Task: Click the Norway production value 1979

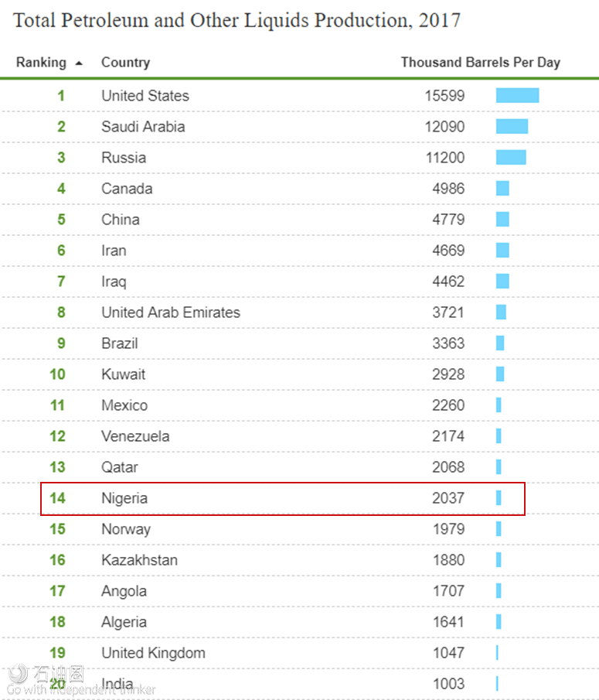Action: 449,529
